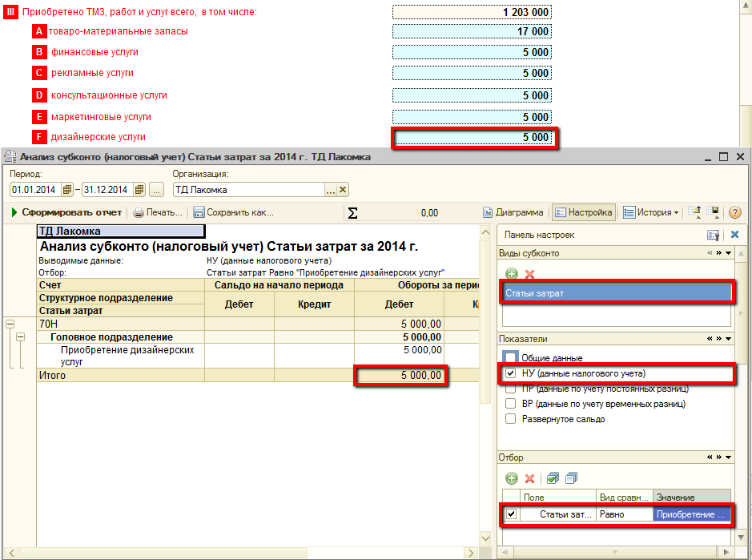Select the Статьи затрат subconto row
Screen dimensions: 752x560
pos(617,293)
